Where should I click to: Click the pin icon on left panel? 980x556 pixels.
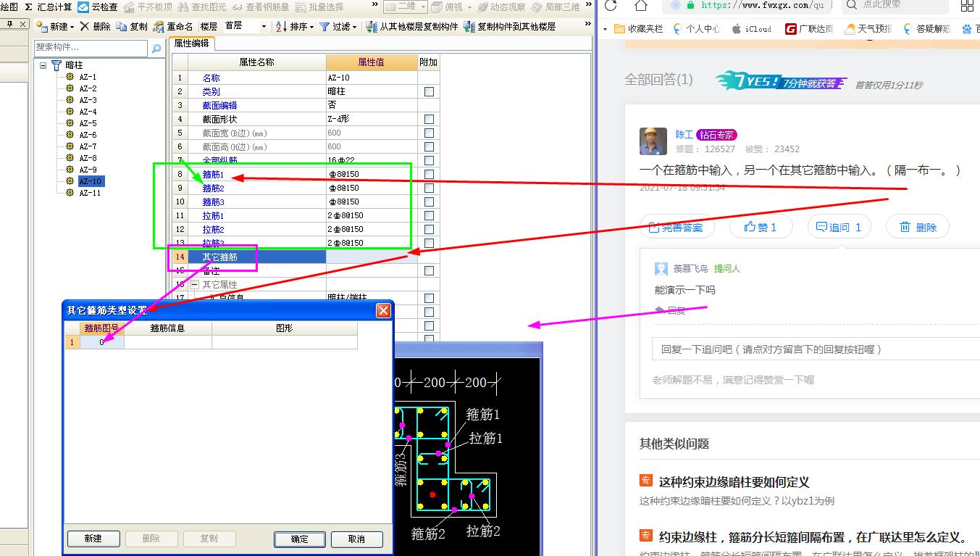click(10, 24)
